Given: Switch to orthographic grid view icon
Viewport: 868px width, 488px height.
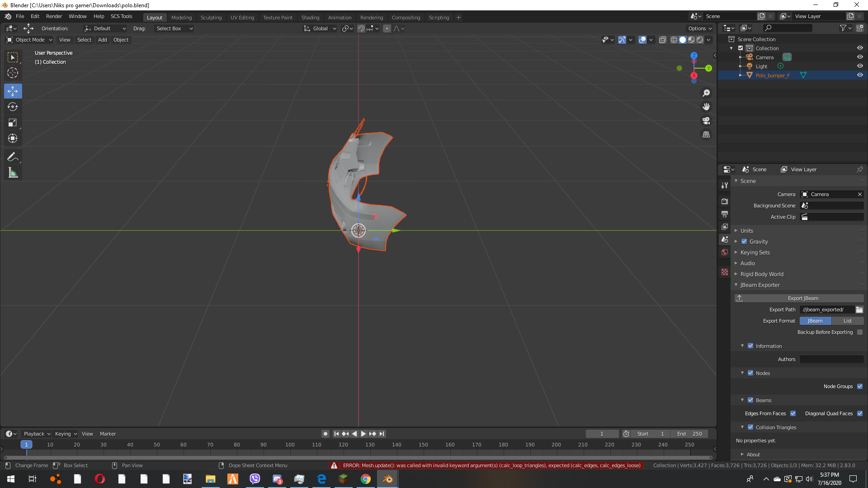Looking at the screenshot, I should [x=706, y=135].
